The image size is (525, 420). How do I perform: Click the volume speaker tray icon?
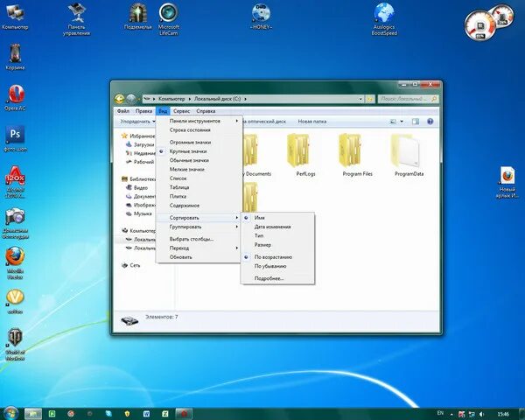pos(482,414)
